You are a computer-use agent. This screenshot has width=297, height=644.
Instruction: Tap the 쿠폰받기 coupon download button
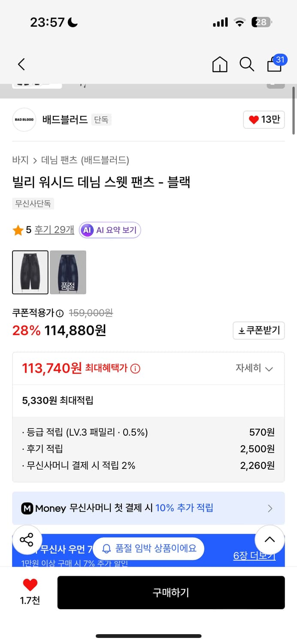pos(259,331)
